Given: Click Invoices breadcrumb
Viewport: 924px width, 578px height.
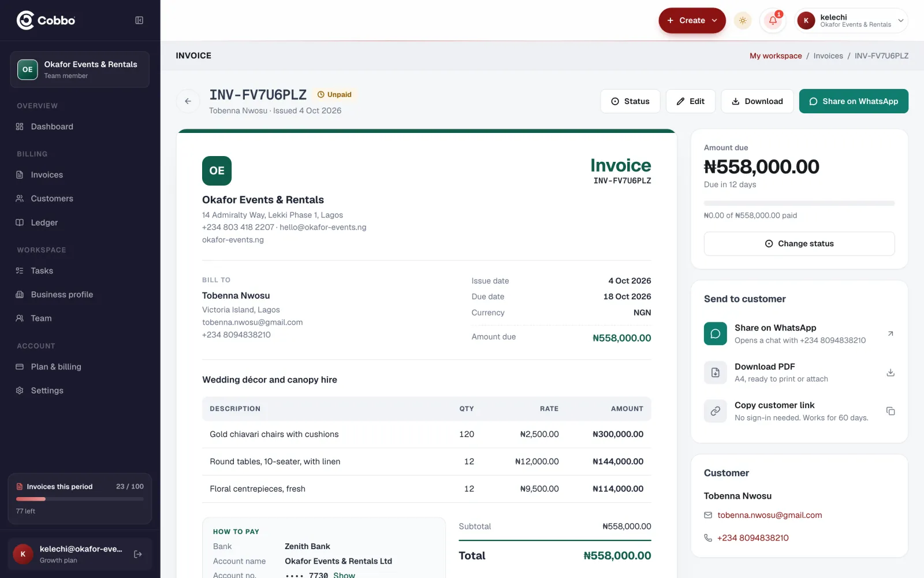Looking at the screenshot, I should [x=828, y=56].
